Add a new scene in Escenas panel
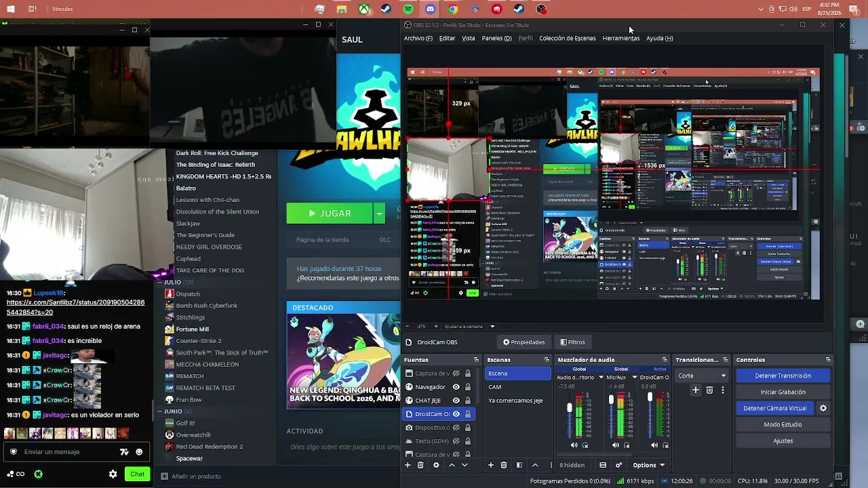868x488 pixels. click(x=491, y=465)
